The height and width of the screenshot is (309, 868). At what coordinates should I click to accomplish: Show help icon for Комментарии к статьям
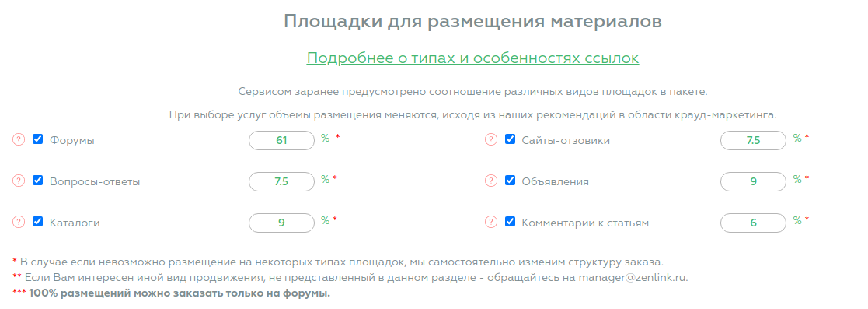[x=491, y=222]
